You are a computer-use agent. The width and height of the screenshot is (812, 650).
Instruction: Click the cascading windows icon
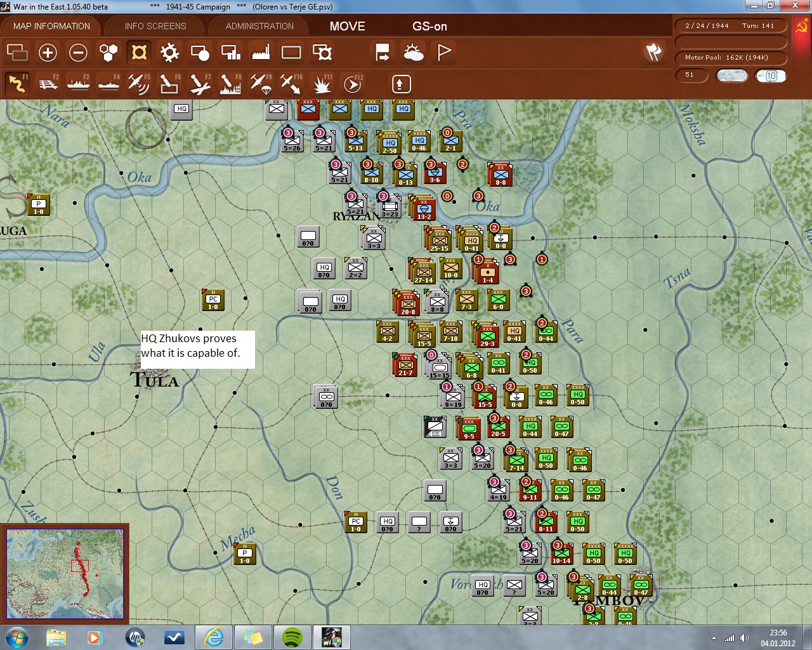[17, 52]
